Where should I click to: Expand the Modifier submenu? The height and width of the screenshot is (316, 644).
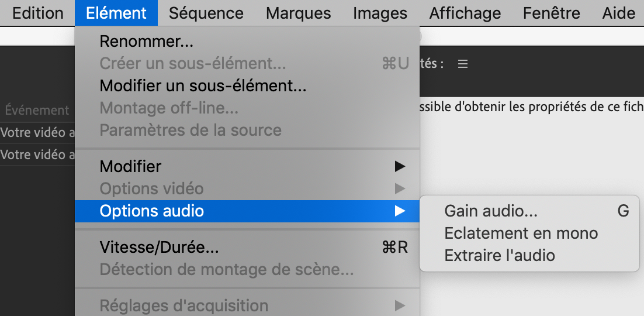tap(130, 167)
